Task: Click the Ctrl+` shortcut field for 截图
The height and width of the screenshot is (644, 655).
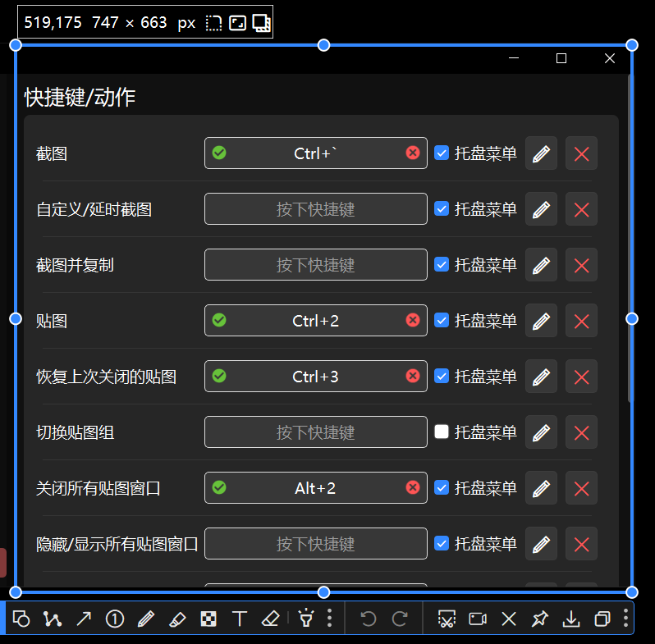Action: point(316,153)
